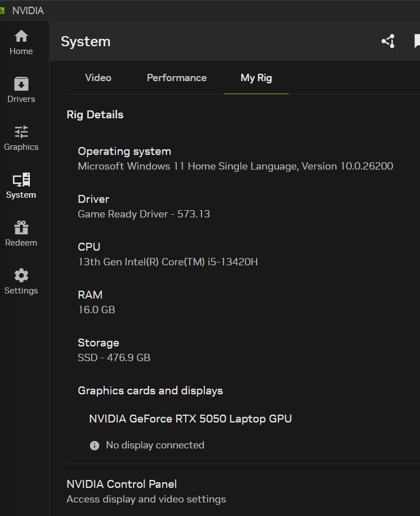The image size is (420, 516).
Task: Select NVIDIA GeForce RTX 5050 Laptop GPU
Action: [190, 419]
